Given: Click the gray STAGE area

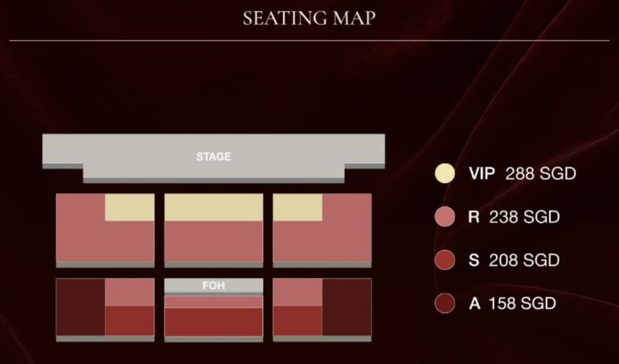Looking at the screenshot, I should 214,156.
